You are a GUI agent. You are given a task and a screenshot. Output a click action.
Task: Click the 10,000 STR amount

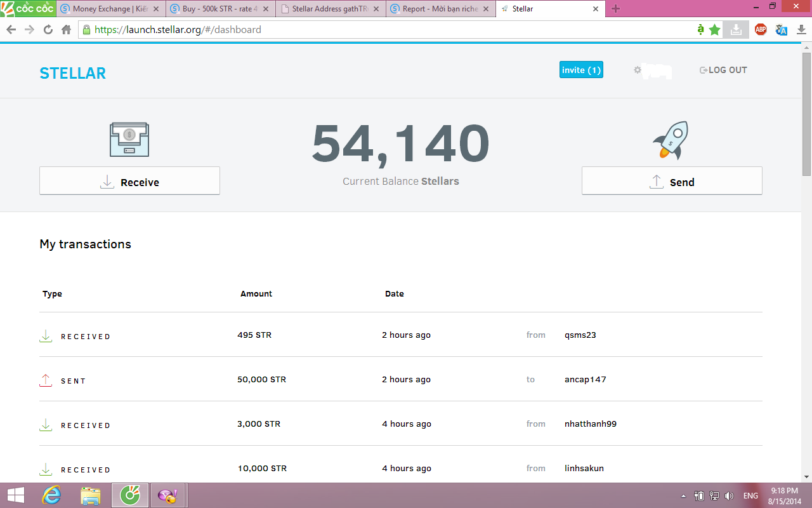coord(262,469)
